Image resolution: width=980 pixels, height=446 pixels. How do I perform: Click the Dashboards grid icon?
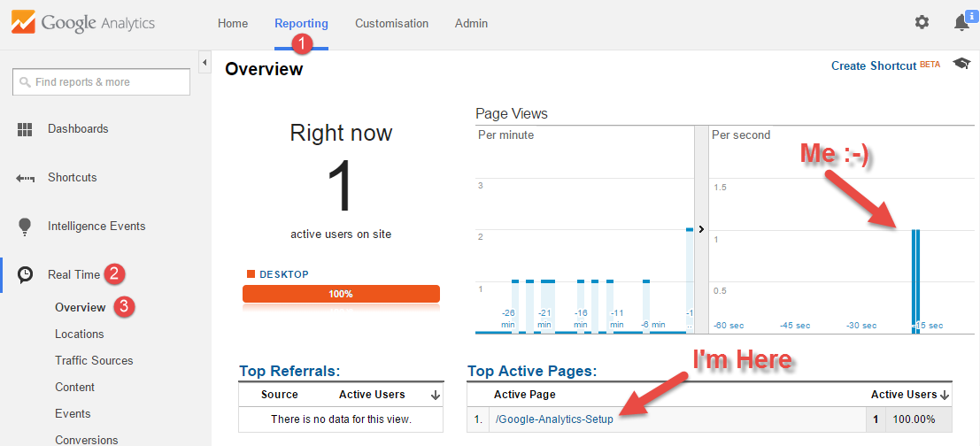coord(25,129)
